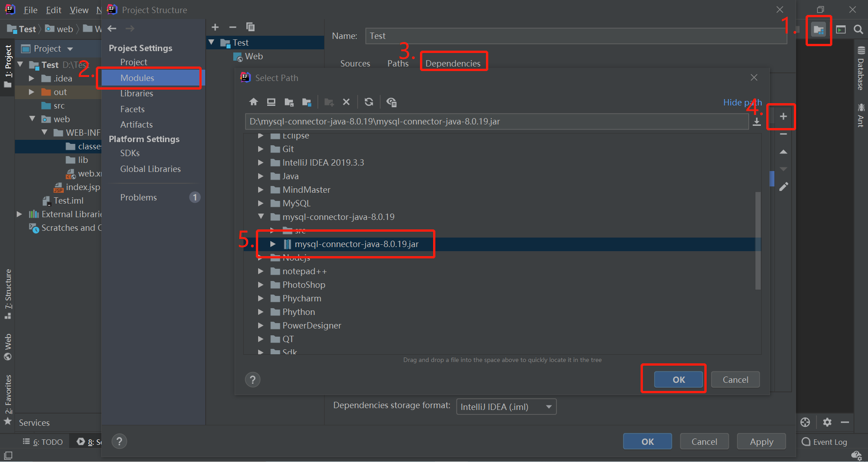This screenshot has width=868, height=462.
Task: Click the Module directory icon in Select Path toolbar
Action: tap(307, 102)
